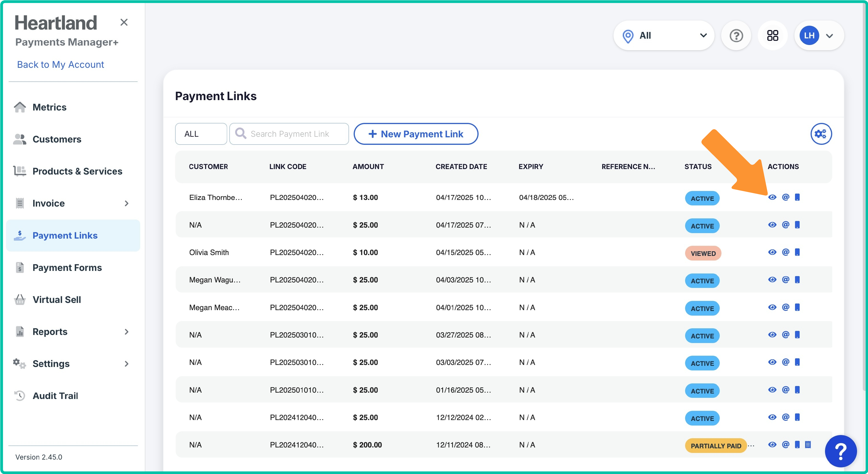
Task: Show more options ellipsis on partially paid row
Action: (751, 446)
